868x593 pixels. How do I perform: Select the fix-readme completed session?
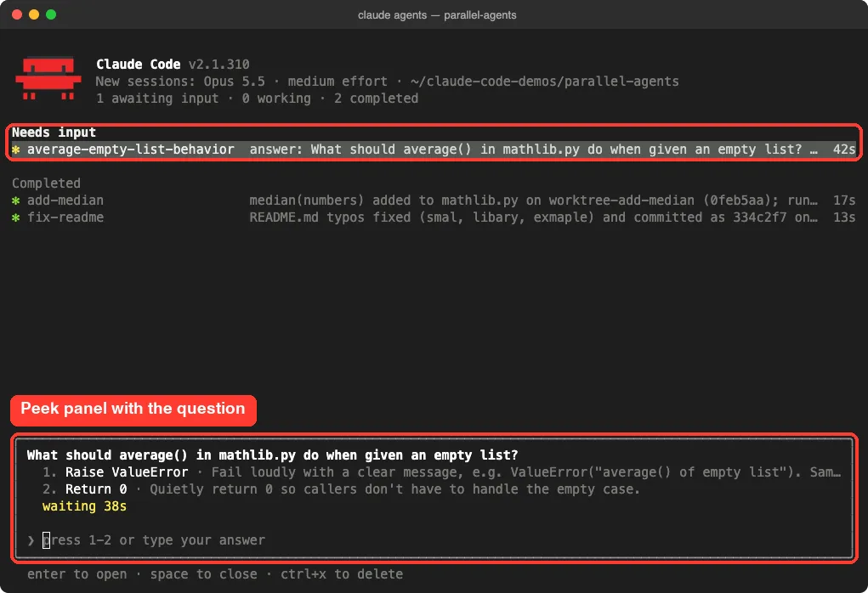[x=65, y=217]
